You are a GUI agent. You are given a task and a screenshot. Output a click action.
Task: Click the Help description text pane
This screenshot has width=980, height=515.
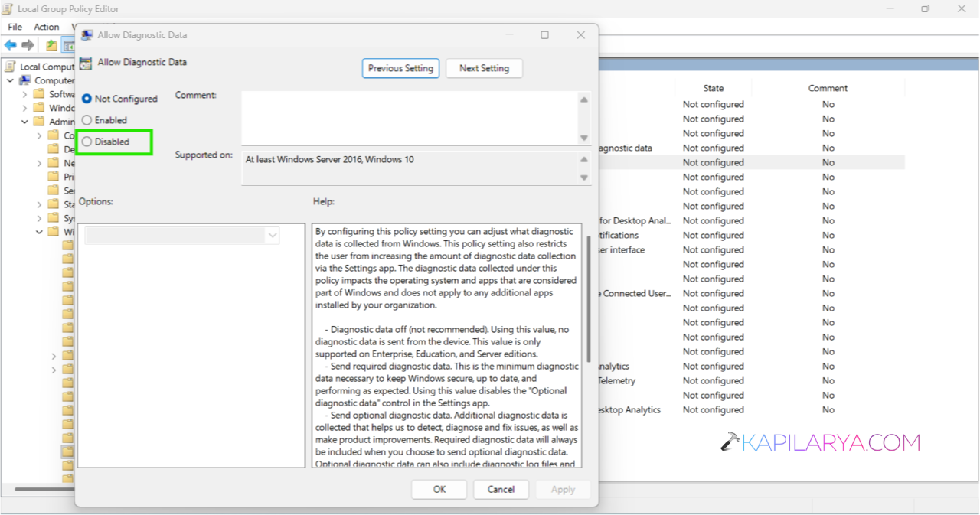coord(448,345)
